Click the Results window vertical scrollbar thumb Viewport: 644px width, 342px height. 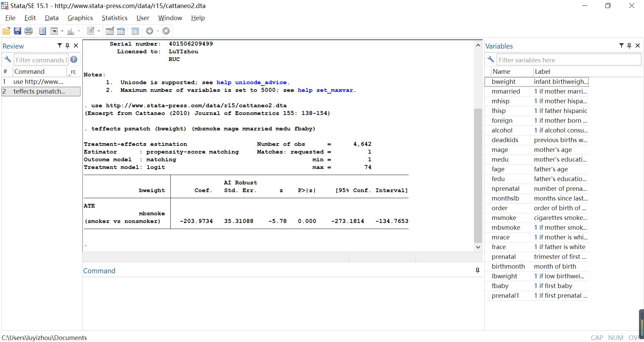coord(478,175)
